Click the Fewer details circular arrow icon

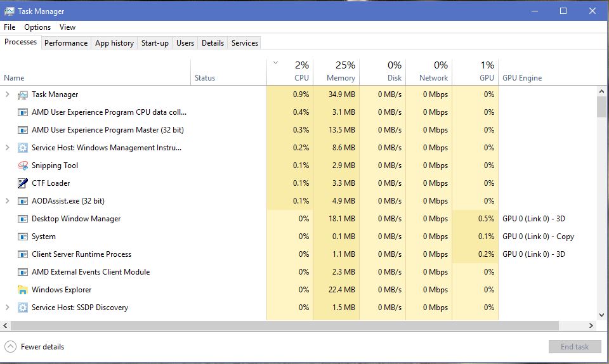[x=11, y=346]
